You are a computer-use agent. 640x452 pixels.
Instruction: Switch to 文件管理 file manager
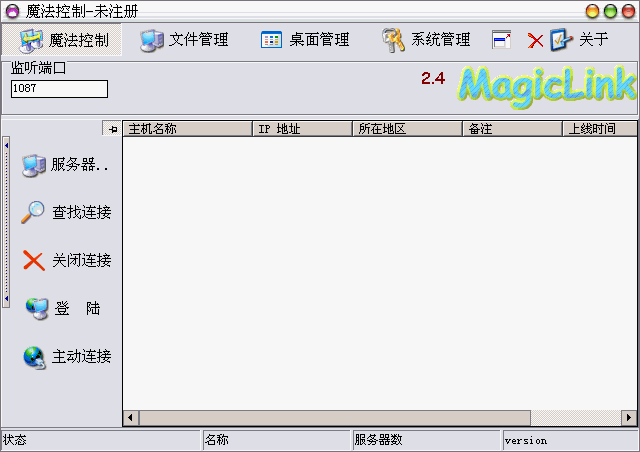(x=185, y=40)
